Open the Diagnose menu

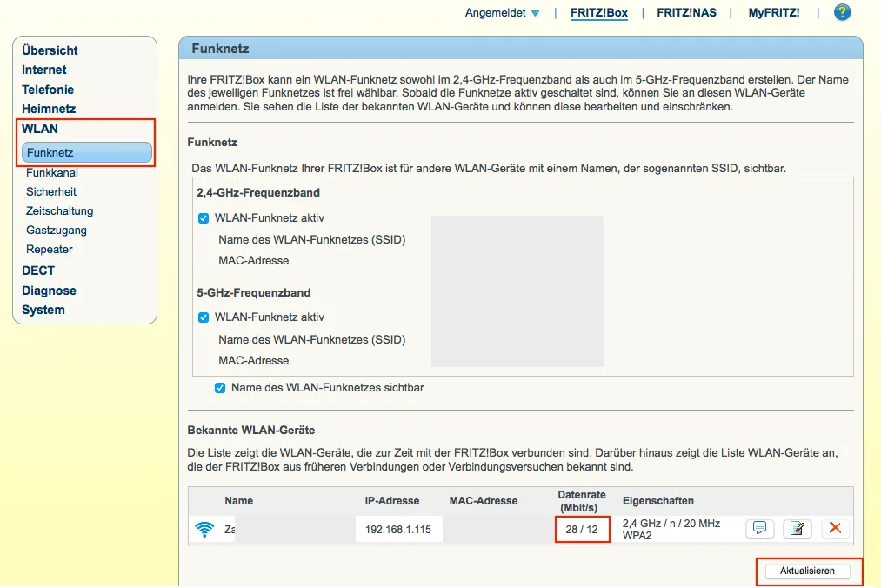pos(49,291)
